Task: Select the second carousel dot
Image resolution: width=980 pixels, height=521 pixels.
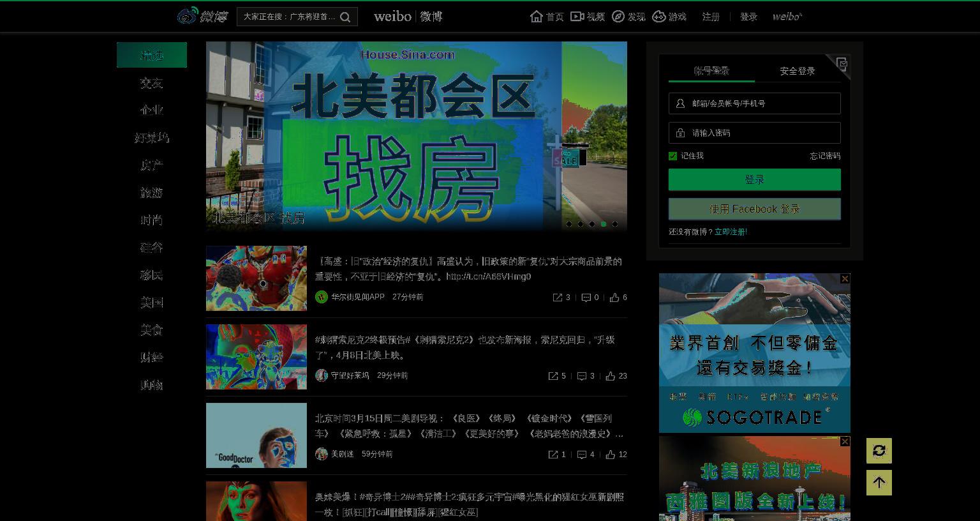Action: [580, 224]
